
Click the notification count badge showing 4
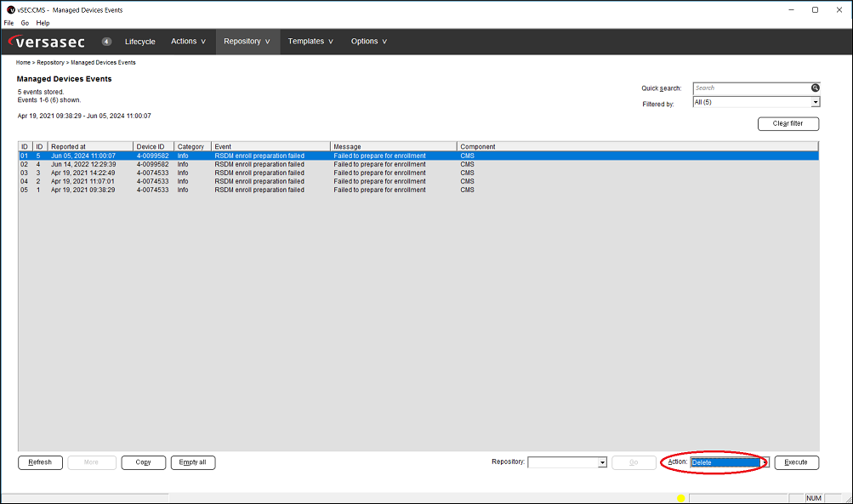point(106,42)
